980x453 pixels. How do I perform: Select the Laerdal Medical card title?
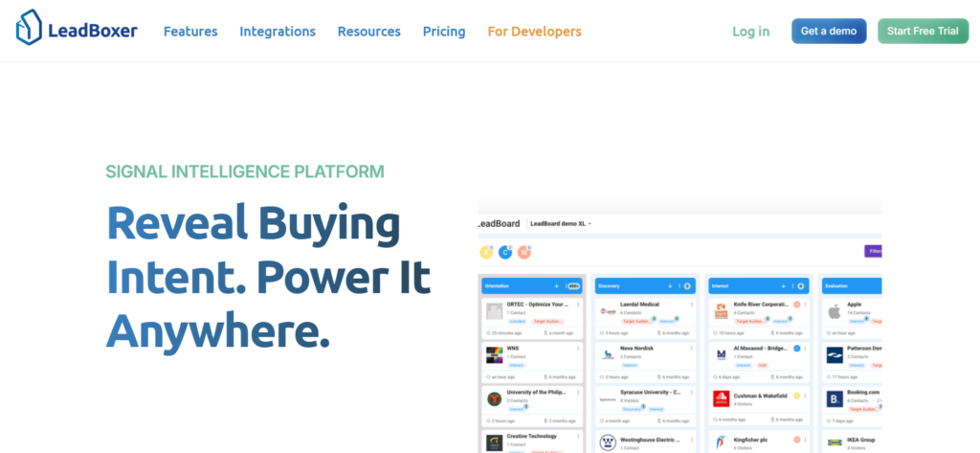tap(639, 305)
